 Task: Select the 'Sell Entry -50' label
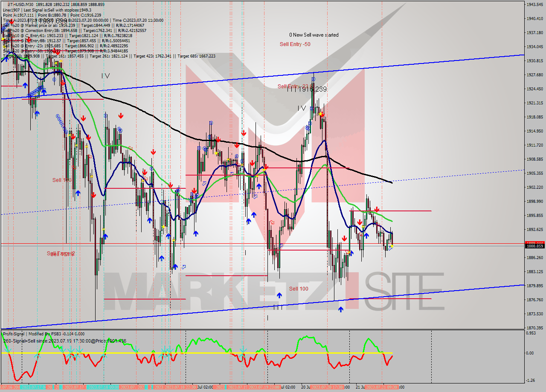tap(295, 44)
